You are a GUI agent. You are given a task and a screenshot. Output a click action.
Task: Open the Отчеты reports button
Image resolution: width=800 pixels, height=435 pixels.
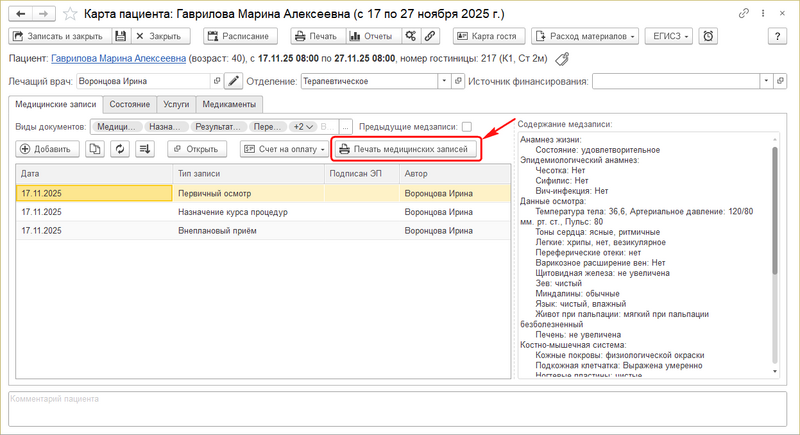373,36
